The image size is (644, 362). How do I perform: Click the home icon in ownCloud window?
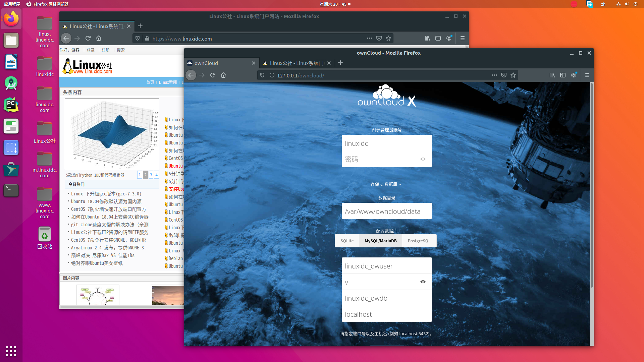[223, 75]
